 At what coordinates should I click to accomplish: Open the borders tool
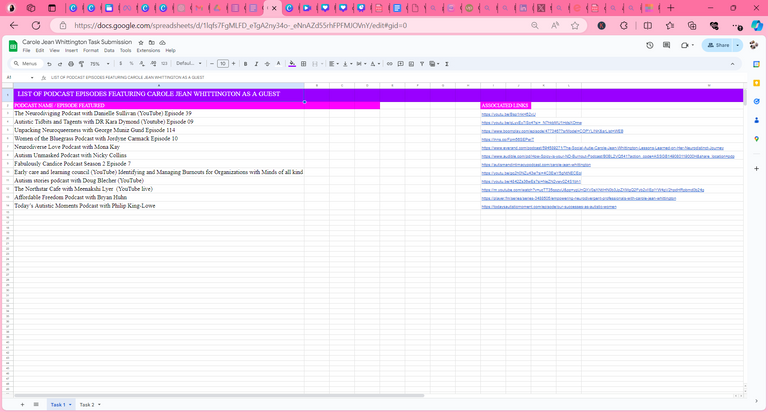pos(304,64)
